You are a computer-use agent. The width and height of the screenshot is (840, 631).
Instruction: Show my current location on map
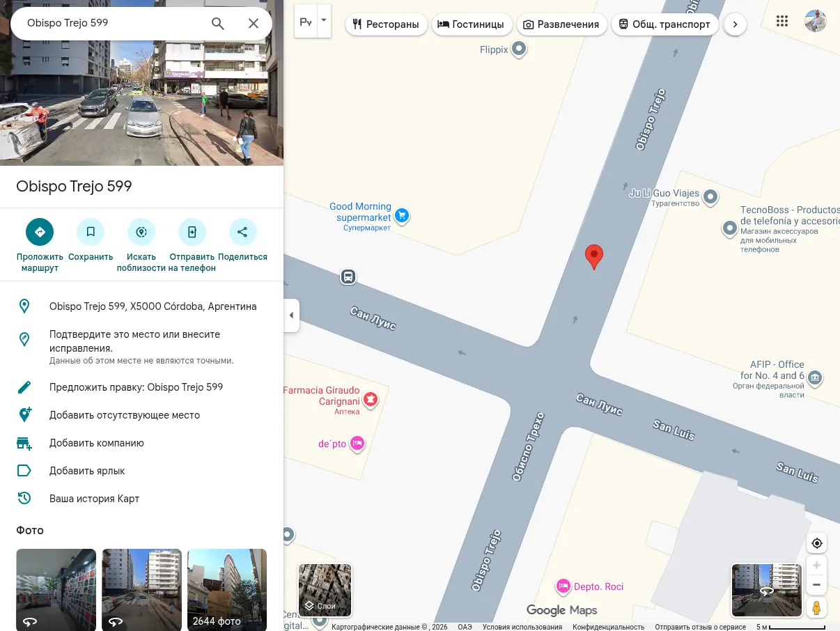pyautogui.click(x=817, y=543)
